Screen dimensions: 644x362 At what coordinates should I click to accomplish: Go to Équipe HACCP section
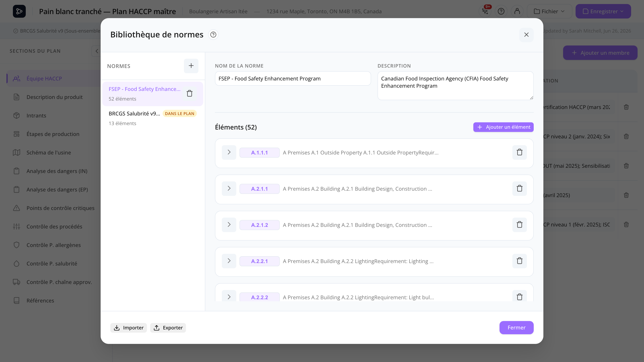(x=54, y=78)
